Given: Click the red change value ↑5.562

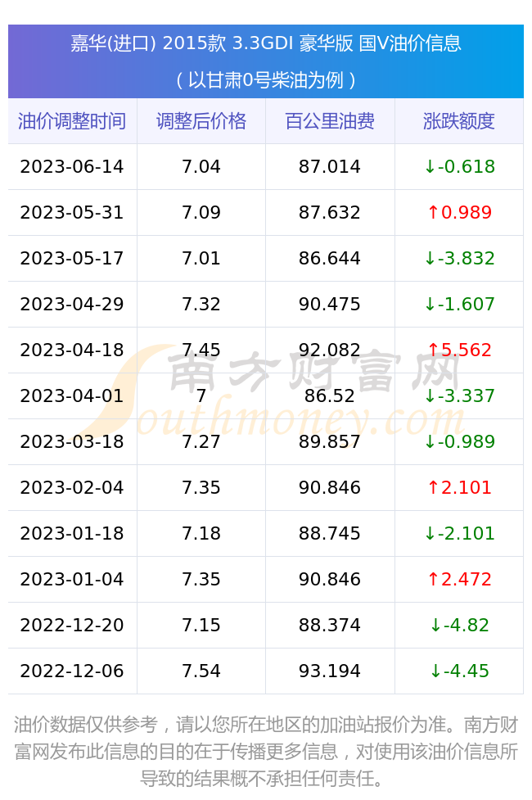Looking at the screenshot, I should (460, 350).
